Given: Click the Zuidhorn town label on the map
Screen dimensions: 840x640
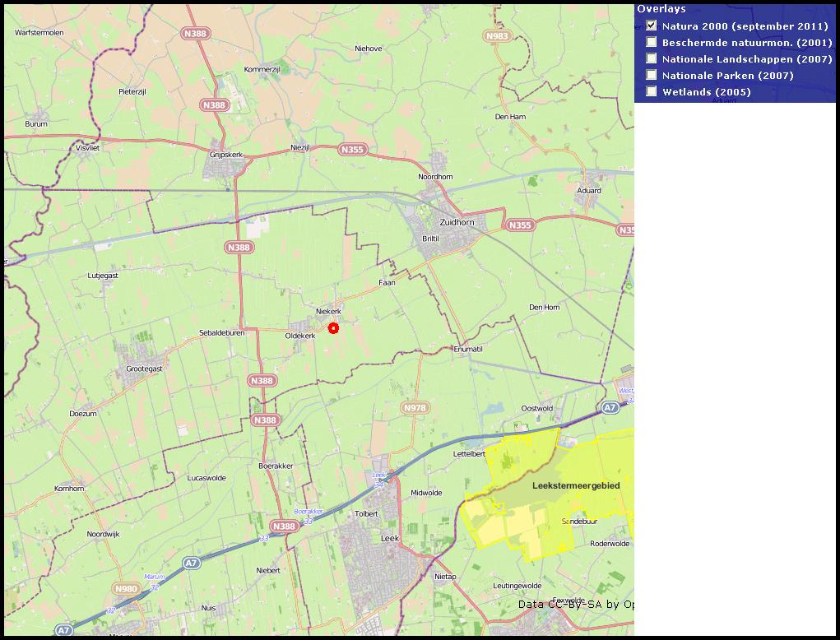Looking at the screenshot, I should tap(457, 223).
